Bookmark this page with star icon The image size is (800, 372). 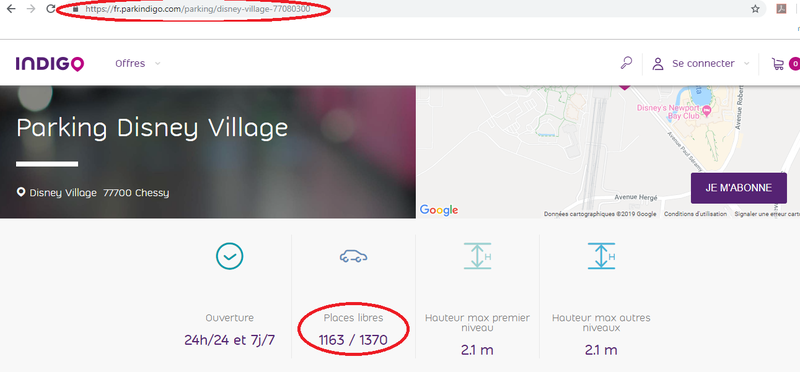click(x=755, y=9)
